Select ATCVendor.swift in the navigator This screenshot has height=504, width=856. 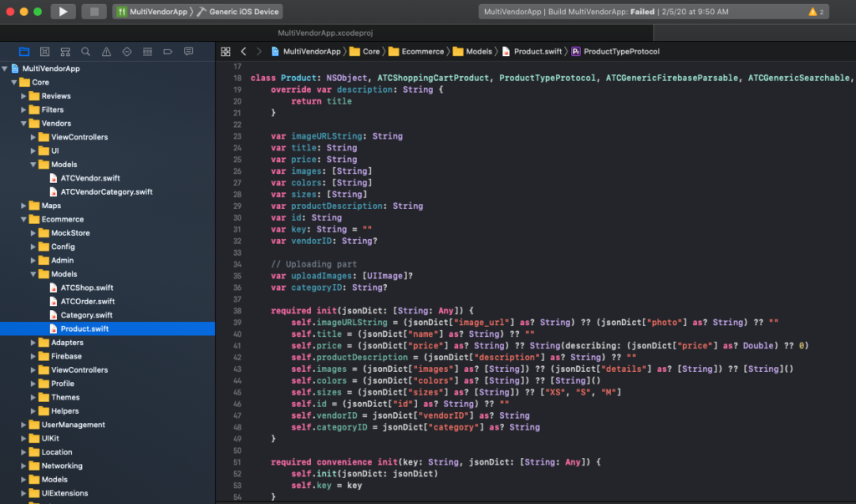(90, 178)
